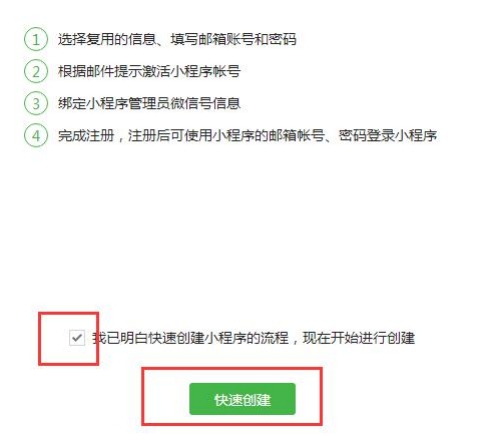
Task: Click the circled number 2 step icon
Action: 36,71
